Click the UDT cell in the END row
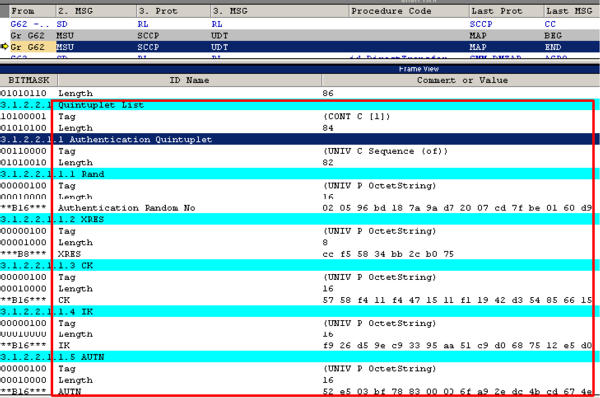 [220, 47]
